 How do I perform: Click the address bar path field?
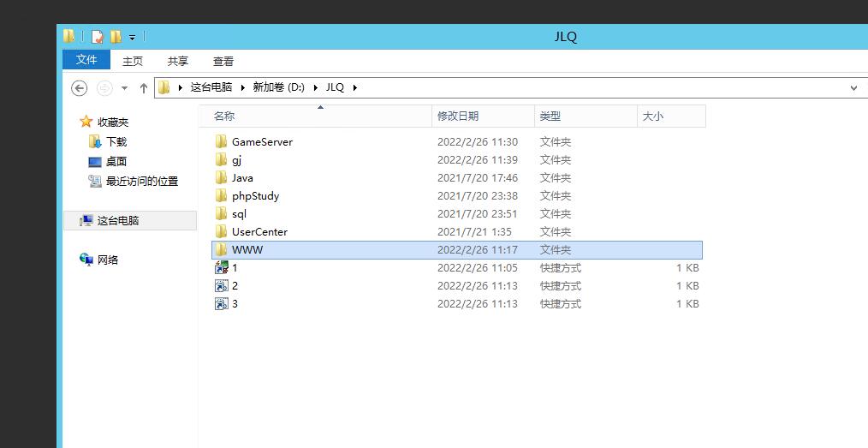click(599, 87)
